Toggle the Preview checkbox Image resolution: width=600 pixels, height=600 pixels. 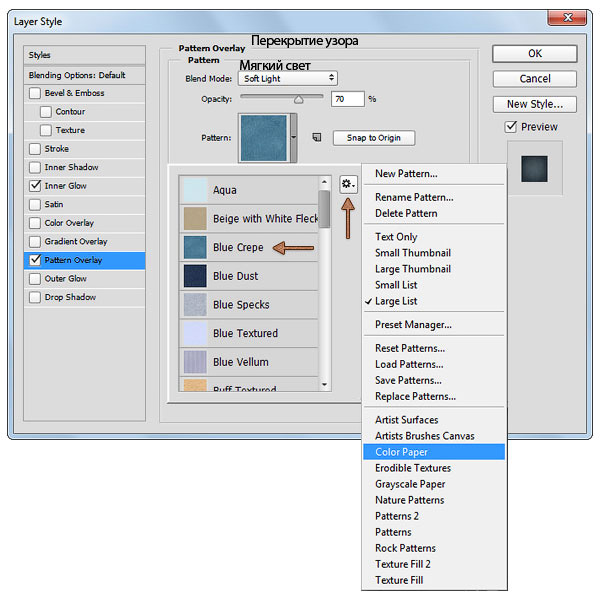tap(511, 127)
